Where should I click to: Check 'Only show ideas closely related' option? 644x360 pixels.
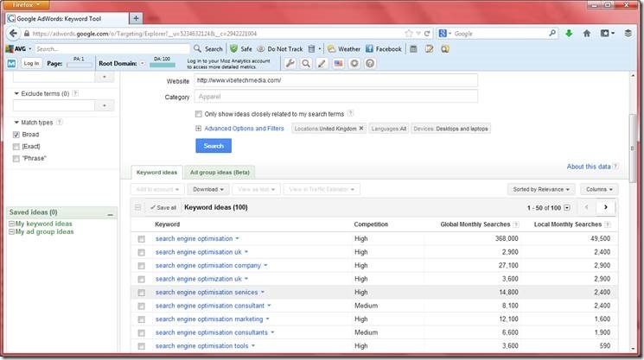tap(200, 113)
